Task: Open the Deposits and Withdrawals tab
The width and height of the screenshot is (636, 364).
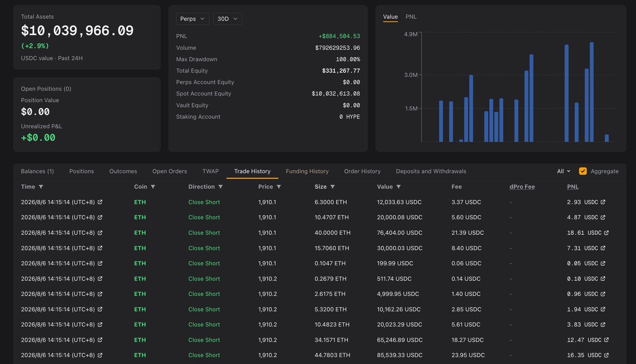Action: pos(431,171)
